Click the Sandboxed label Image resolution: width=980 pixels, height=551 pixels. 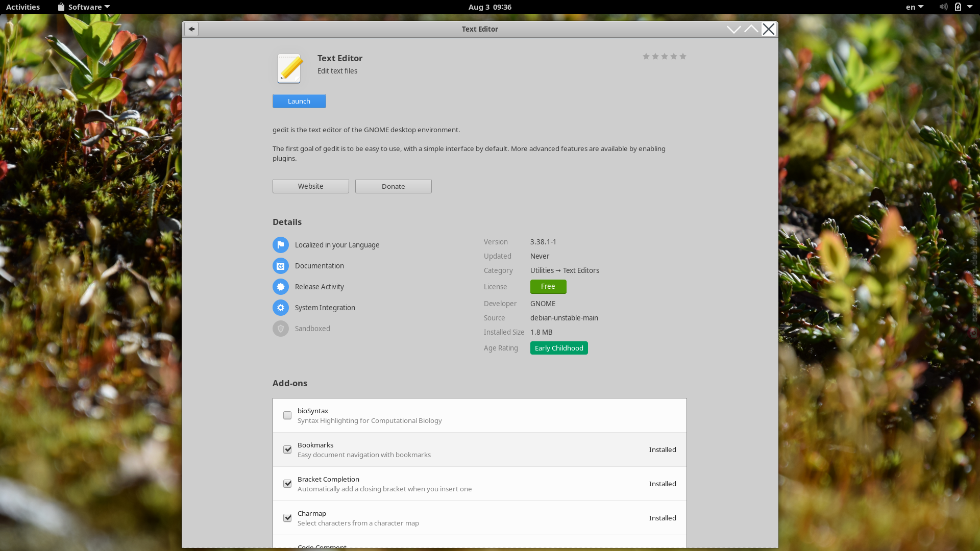point(312,329)
